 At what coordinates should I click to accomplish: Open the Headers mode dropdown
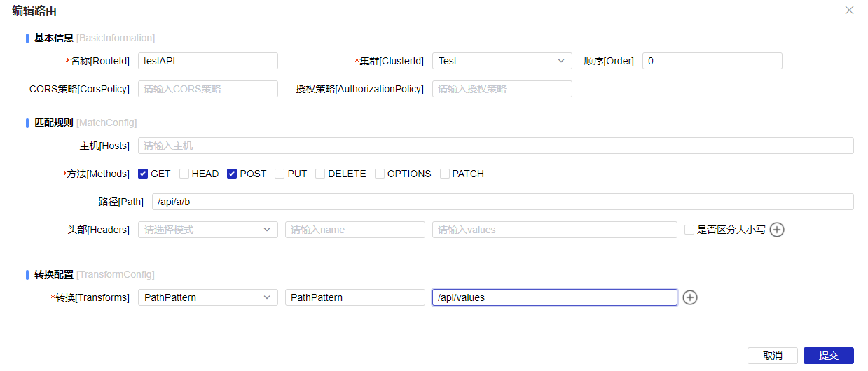[208, 230]
